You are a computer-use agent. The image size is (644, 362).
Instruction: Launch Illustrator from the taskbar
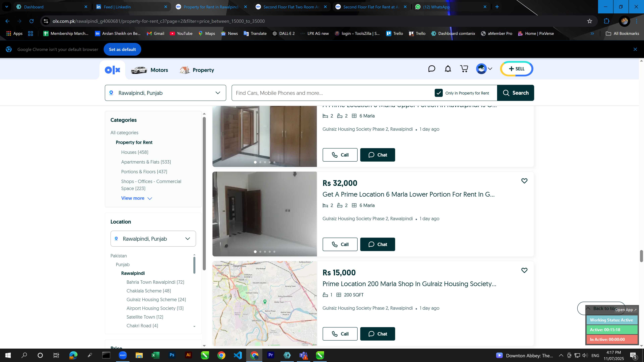(x=188, y=355)
